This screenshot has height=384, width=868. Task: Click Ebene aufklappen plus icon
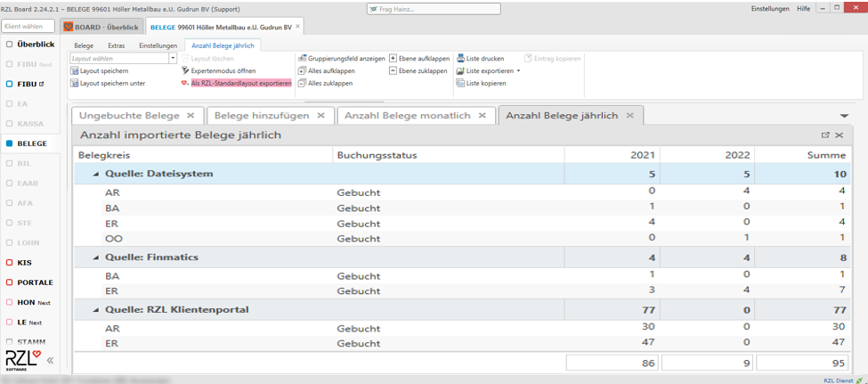[393, 59]
